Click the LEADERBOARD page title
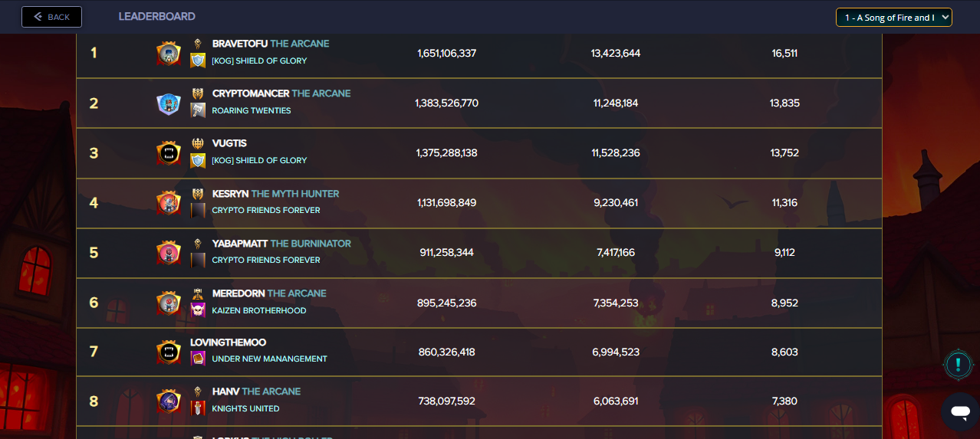 point(156,16)
